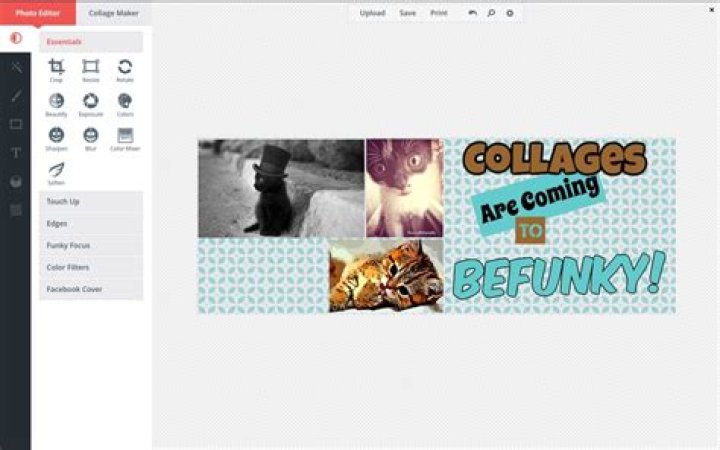
Task: Expand the Facebook Cover section
Action: [91, 289]
